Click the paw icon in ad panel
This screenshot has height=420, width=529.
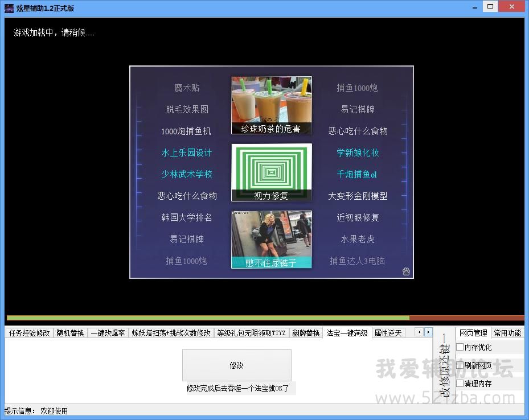pos(406,271)
